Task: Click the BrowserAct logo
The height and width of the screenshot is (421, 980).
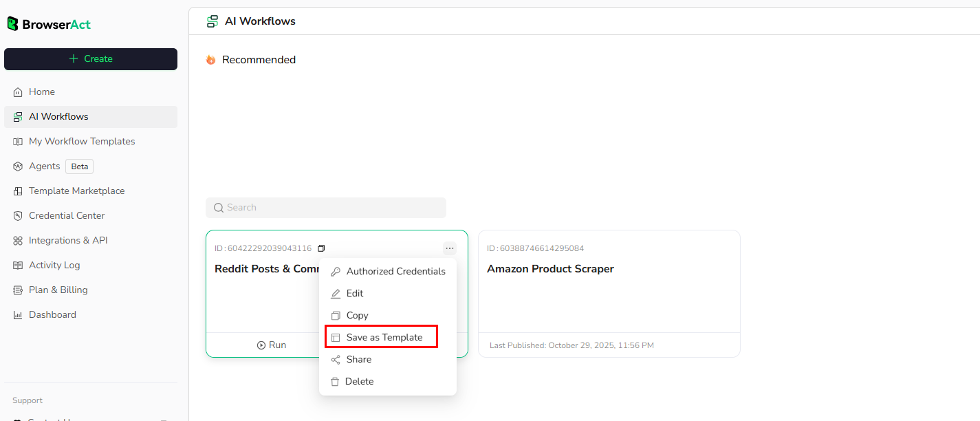Action: coord(49,24)
